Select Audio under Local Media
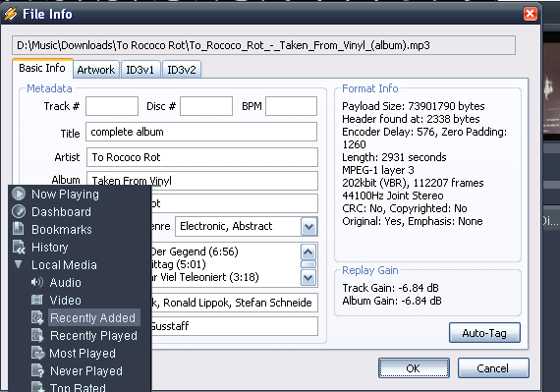 (x=66, y=282)
